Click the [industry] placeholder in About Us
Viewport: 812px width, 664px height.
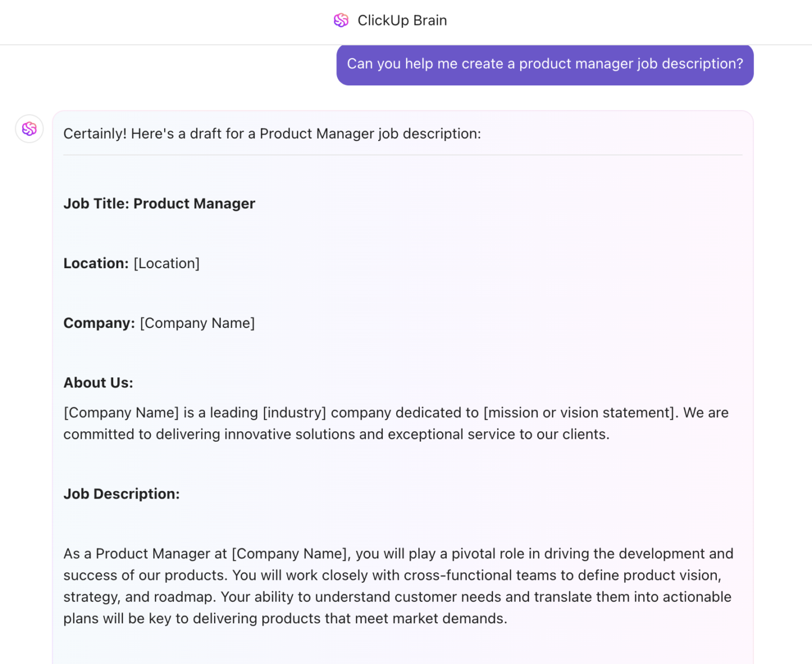[295, 413]
